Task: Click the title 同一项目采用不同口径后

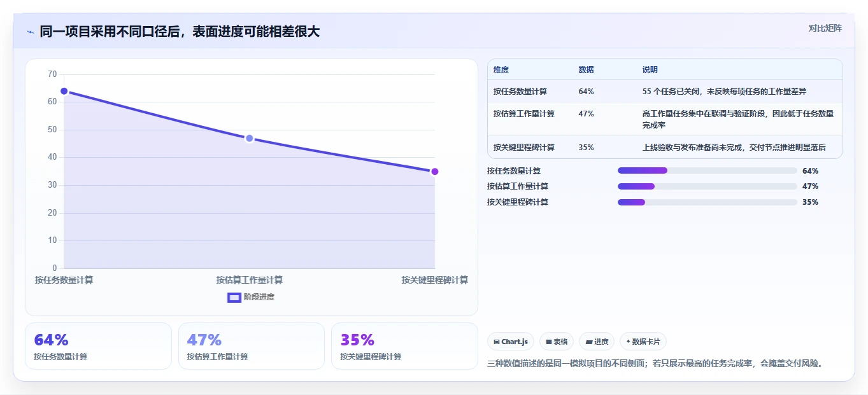Action: pos(180,32)
